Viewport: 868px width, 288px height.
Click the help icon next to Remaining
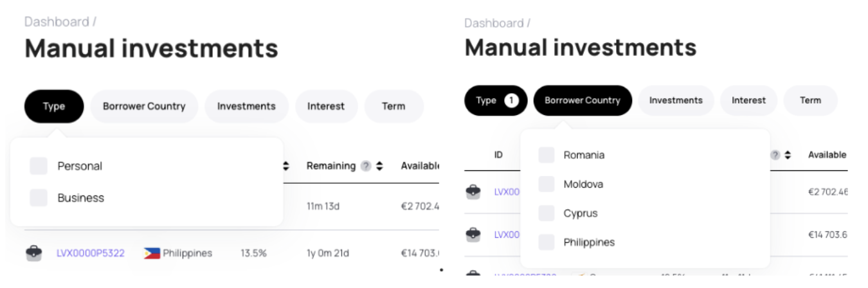[366, 166]
